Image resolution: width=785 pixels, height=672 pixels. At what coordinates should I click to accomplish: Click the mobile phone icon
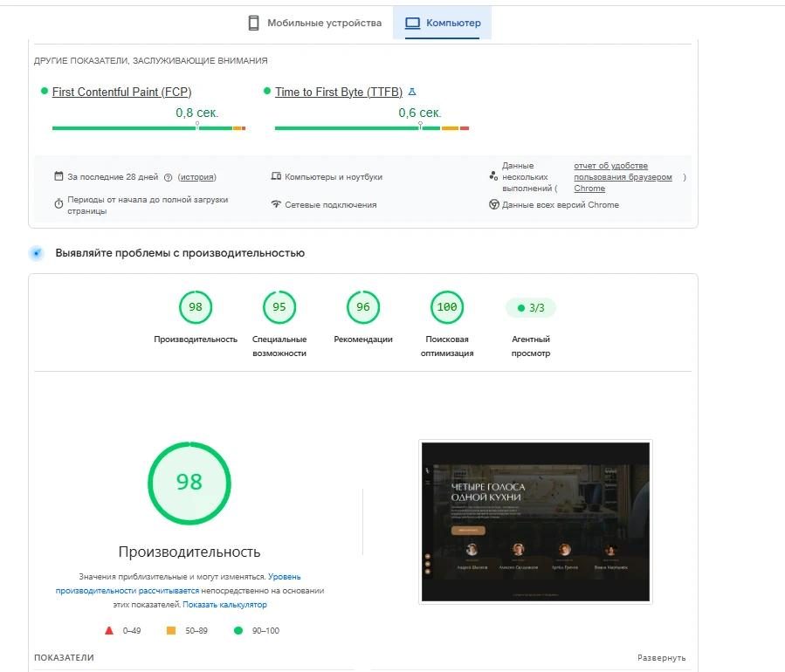(254, 23)
